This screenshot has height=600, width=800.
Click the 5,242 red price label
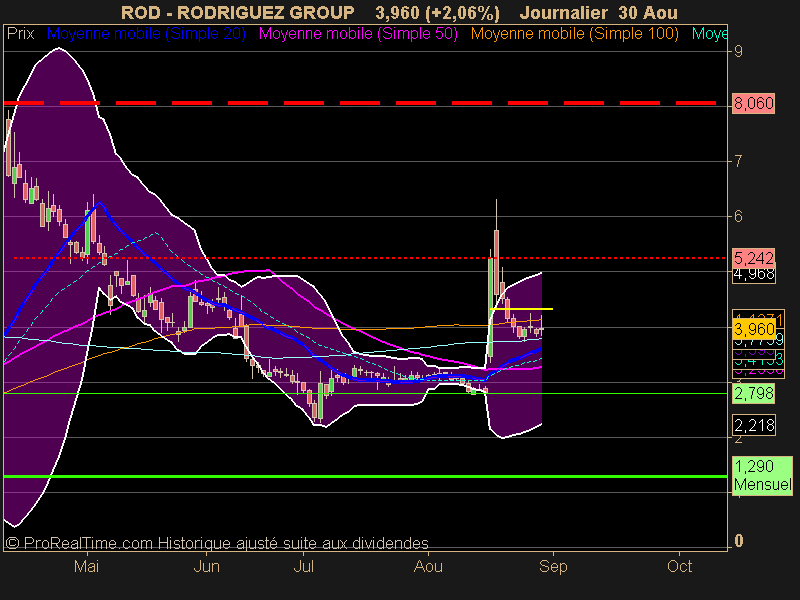pyautogui.click(x=754, y=258)
